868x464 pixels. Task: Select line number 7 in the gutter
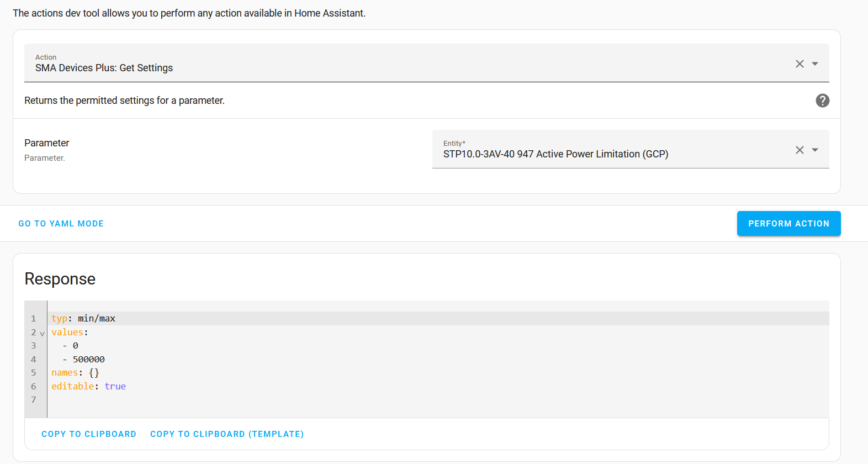pyautogui.click(x=34, y=400)
